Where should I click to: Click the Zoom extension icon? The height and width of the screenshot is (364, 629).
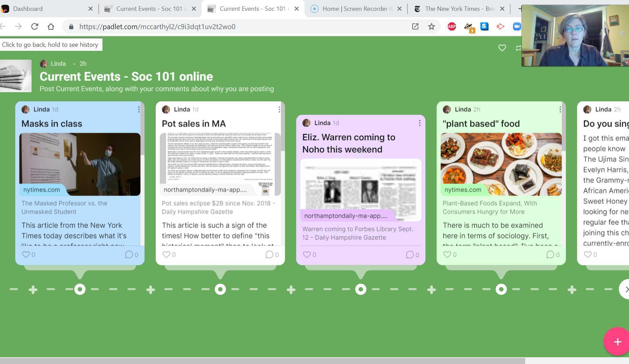coord(517,26)
